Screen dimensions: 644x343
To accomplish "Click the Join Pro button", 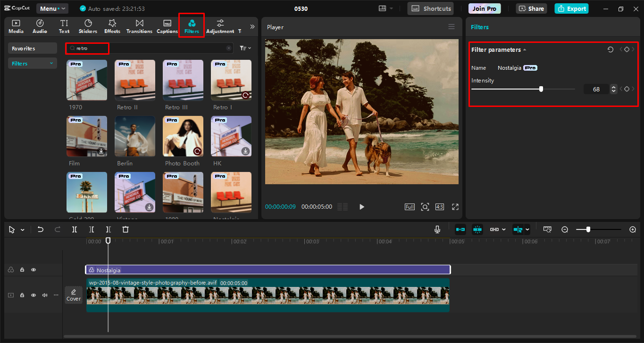I will click(x=484, y=8).
